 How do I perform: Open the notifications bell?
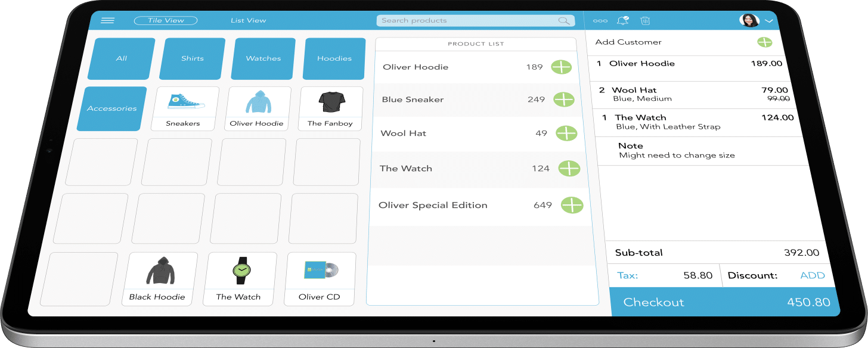coord(623,21)
